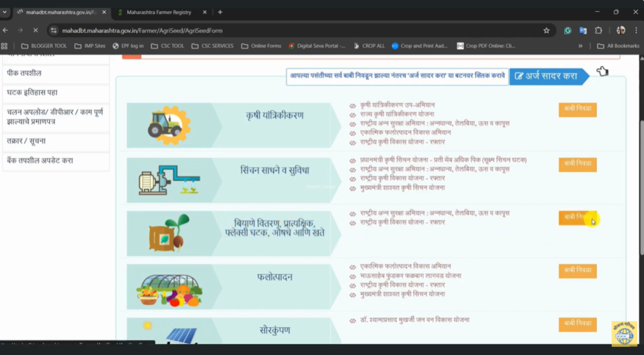This screenshot has width=644, height=355.
Task: Click the irrigation pump icon for सिंचन साधने
Action: [166, 179]
